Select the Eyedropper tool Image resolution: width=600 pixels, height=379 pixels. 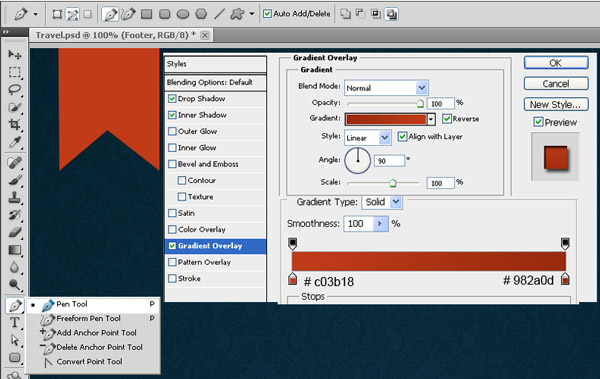click(x=15, y=142)
